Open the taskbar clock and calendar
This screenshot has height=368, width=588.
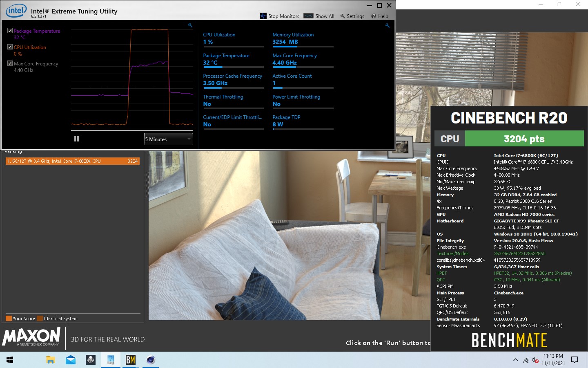[x=553, y=360]
